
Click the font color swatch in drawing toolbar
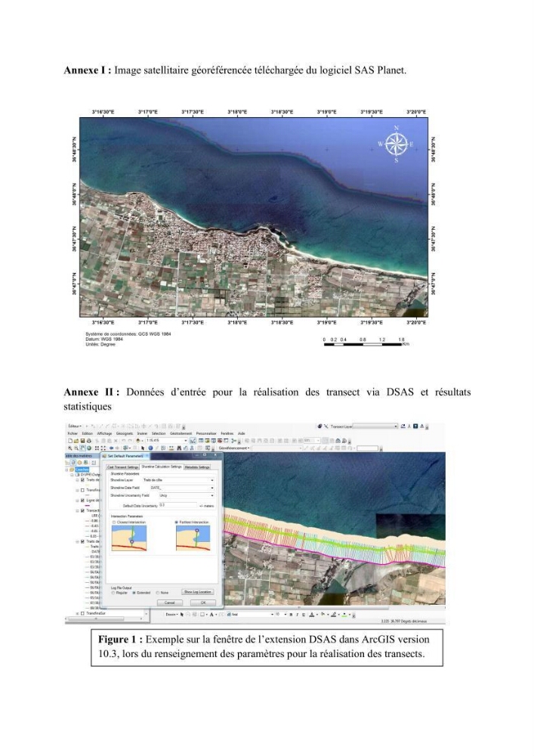(x=311, y=614)
